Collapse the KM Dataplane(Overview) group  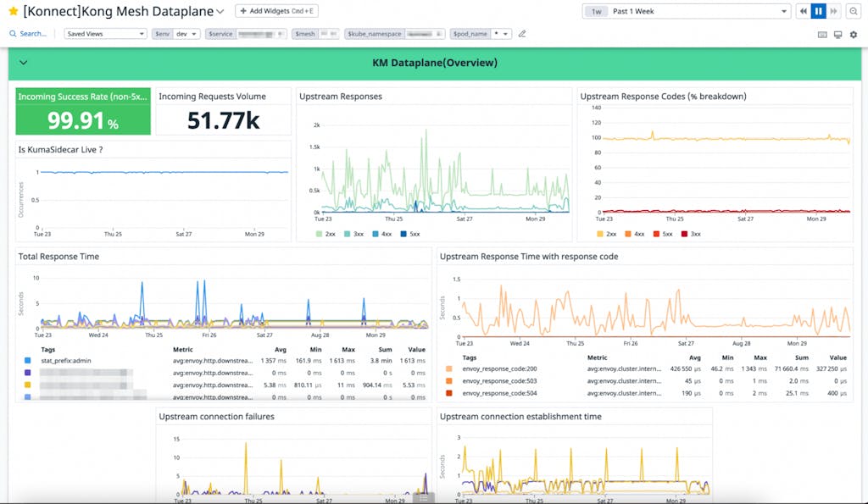[x=23, y=63]
